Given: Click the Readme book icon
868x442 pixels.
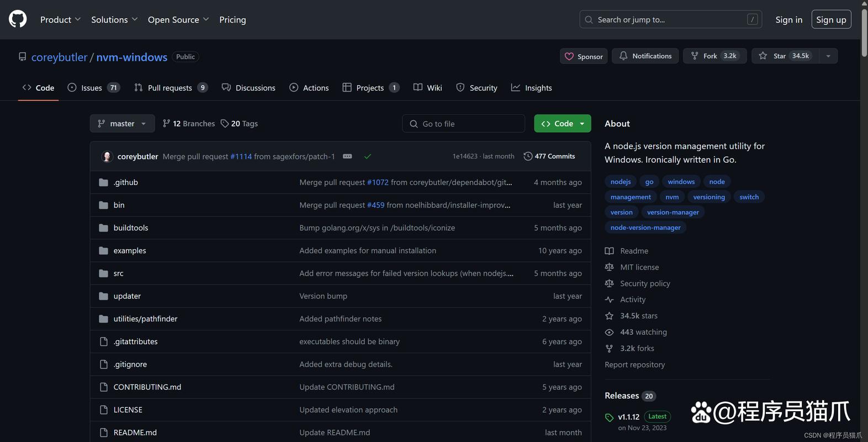Looking at the screenshot, I should coord(609,251).
